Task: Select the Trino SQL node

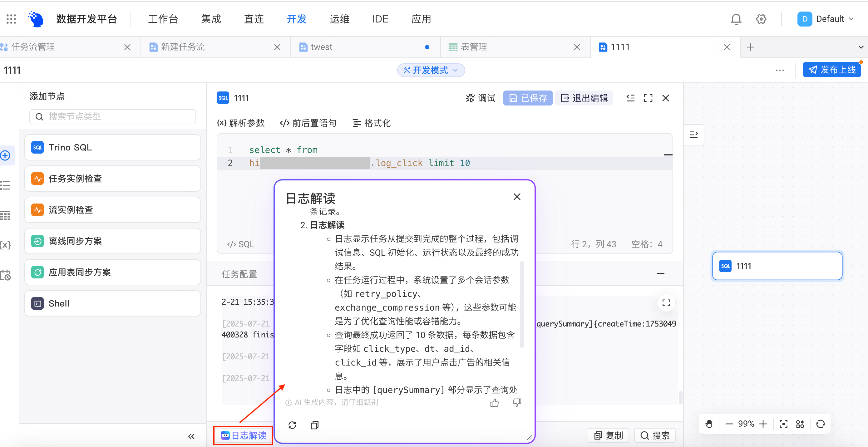Action: click(x=112, y=148)
